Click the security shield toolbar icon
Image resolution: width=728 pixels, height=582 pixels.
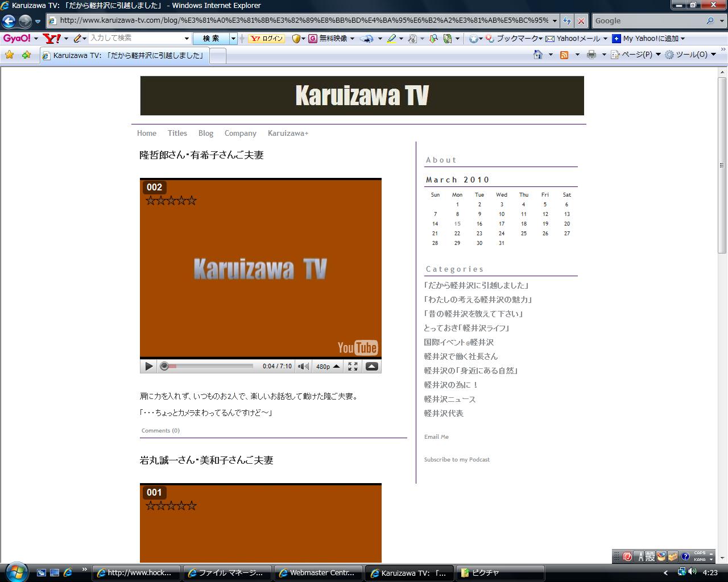click(296, 39)
